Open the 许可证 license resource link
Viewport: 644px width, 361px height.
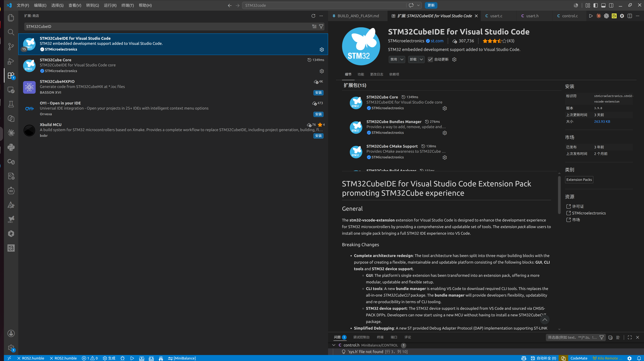coord(578,206)
